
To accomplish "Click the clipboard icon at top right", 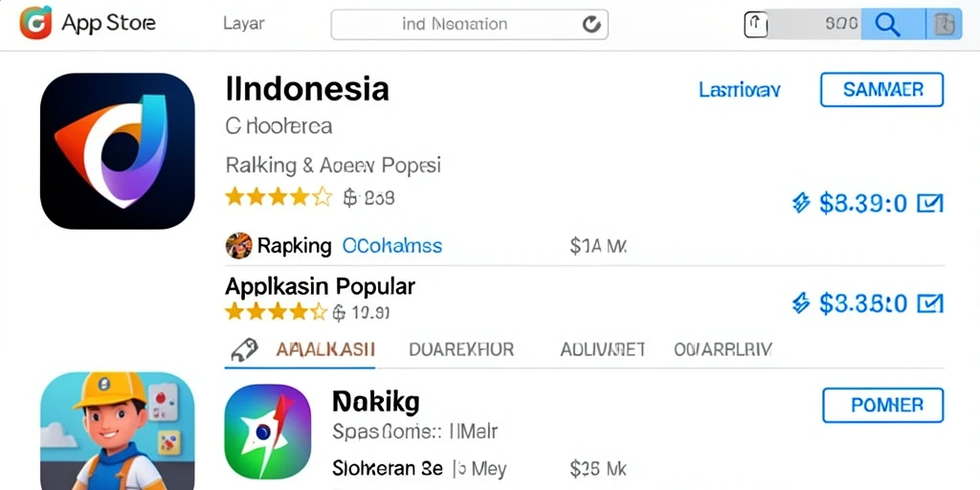I will pos(944,24).
